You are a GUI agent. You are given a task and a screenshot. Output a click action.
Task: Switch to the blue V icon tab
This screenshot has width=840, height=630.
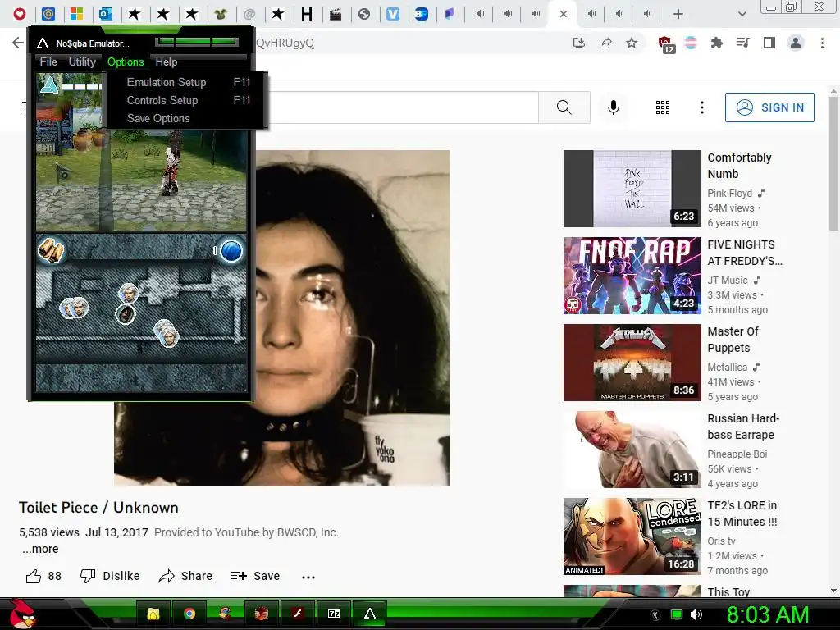(393, 14)
